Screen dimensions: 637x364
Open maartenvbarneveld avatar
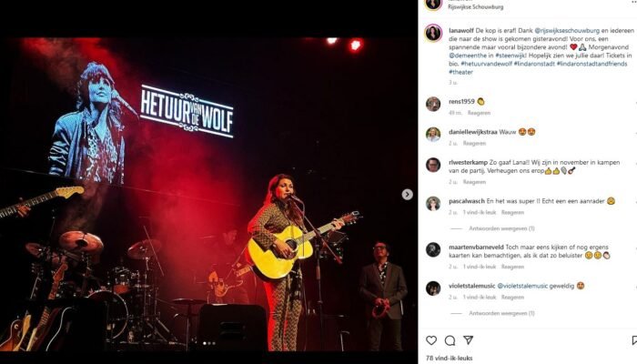point(433,249)
